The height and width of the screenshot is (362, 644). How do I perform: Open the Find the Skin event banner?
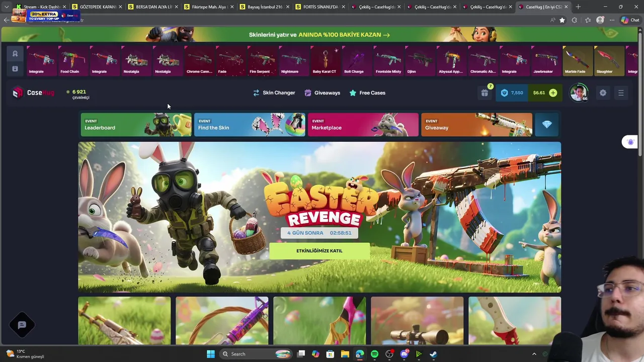(x=250, y=125)
